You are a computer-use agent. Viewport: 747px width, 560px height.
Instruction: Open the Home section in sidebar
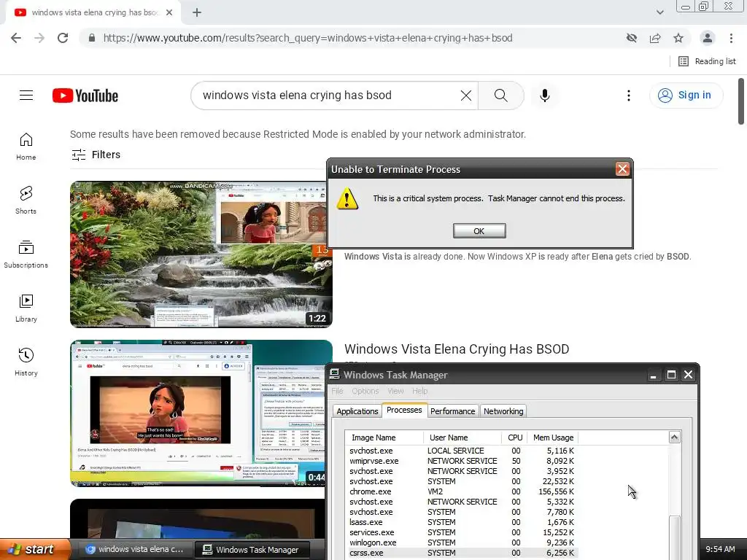(26, 147)
